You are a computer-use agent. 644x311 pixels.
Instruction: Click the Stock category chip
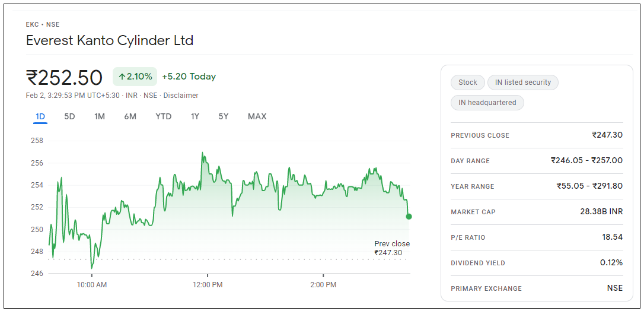(x=468, y=82)
